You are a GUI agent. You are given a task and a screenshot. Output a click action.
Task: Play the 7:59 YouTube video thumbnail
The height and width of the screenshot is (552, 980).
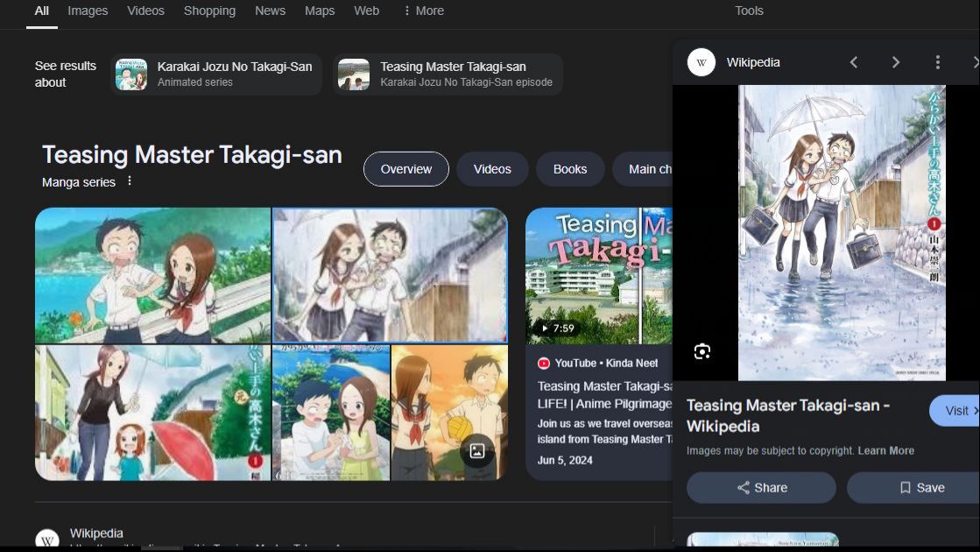pos(599,276)
